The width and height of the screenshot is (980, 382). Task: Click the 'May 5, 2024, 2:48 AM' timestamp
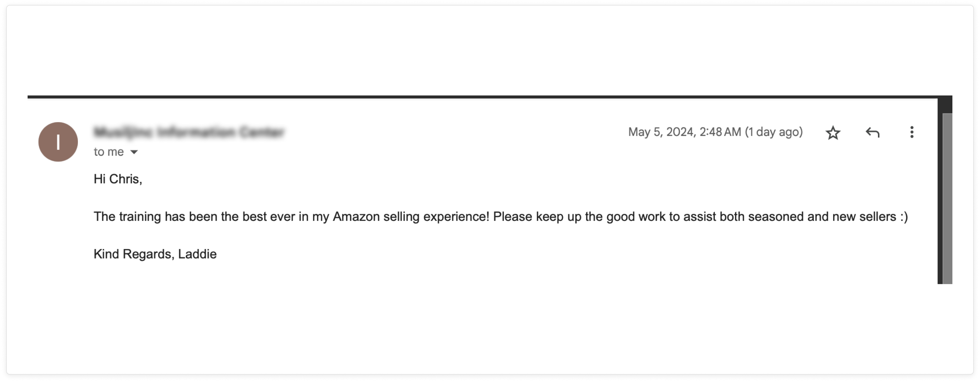pyautogui.click(x=684, y=132)
